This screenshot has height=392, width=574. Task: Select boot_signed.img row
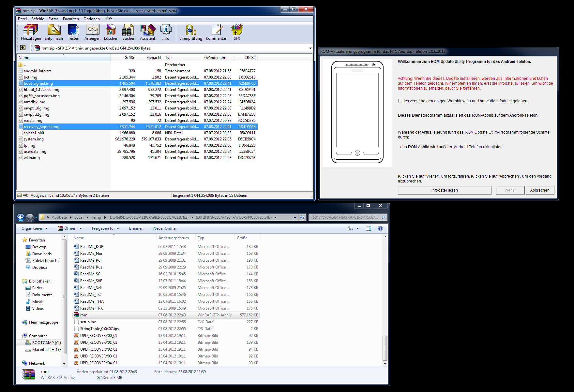click(x=138, y=83)
